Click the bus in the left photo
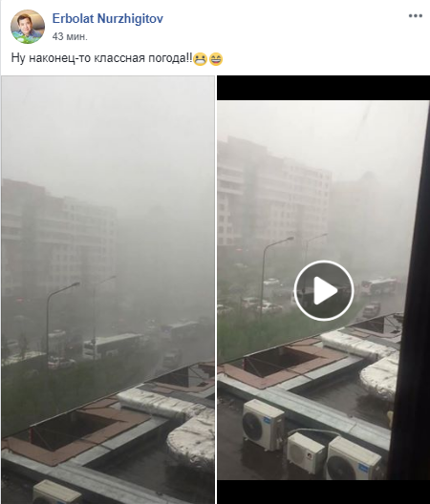This screenshot has width=430, height=504. 111,346
